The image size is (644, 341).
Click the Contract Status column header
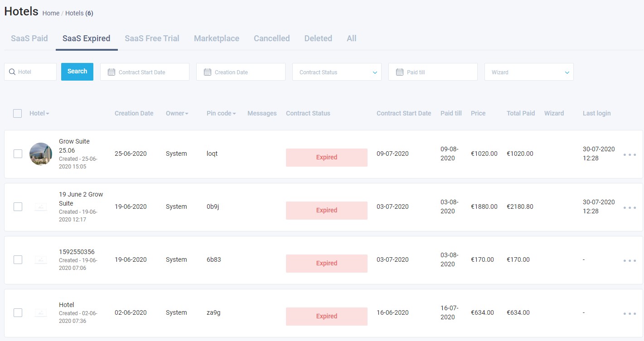click(308, 113)
